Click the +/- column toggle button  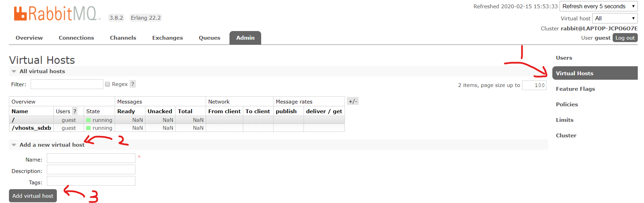tap(353, 101)
